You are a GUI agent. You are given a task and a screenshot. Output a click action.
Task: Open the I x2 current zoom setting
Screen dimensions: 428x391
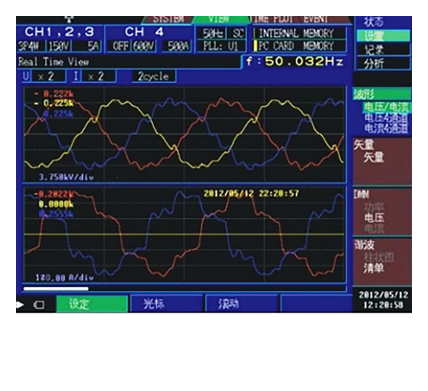click(94, 76)
